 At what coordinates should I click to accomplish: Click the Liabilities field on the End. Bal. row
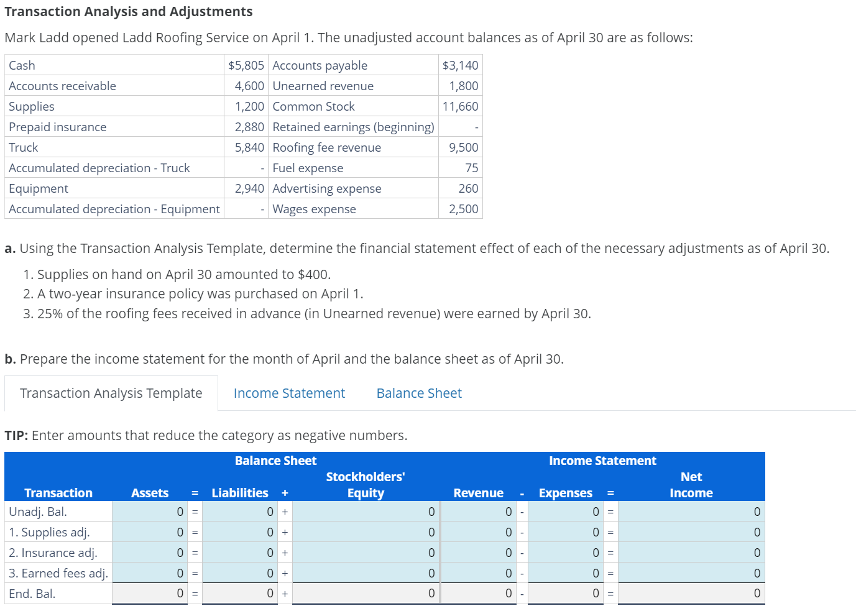[x=239, y=593]
